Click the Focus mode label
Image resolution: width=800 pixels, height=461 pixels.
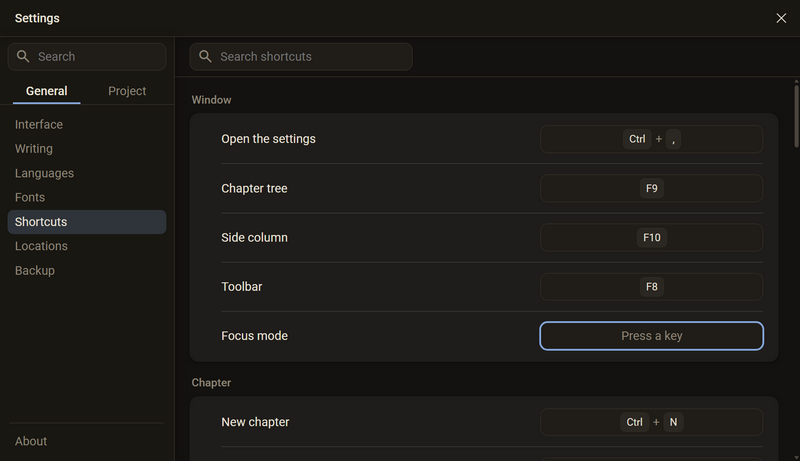click(254, 336)
